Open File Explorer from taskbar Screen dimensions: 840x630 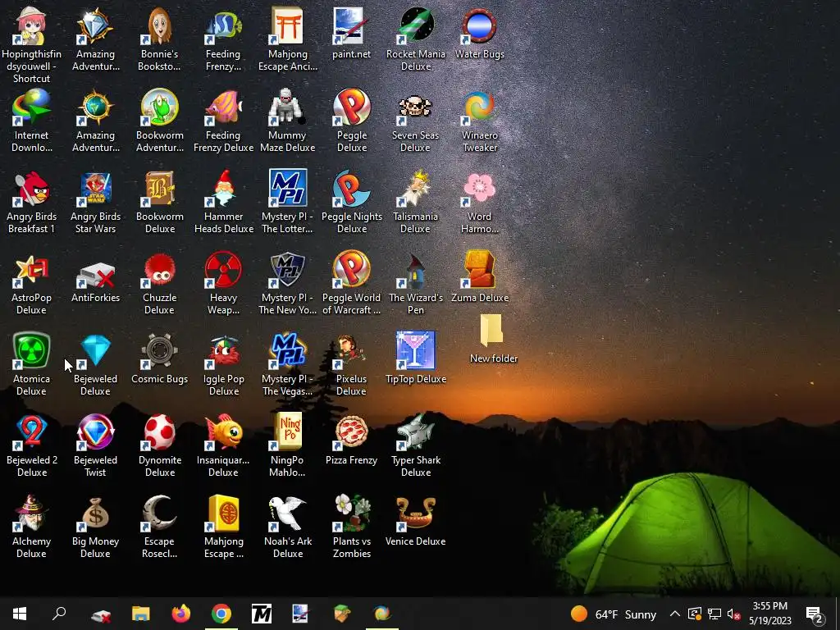pos(141,614)
